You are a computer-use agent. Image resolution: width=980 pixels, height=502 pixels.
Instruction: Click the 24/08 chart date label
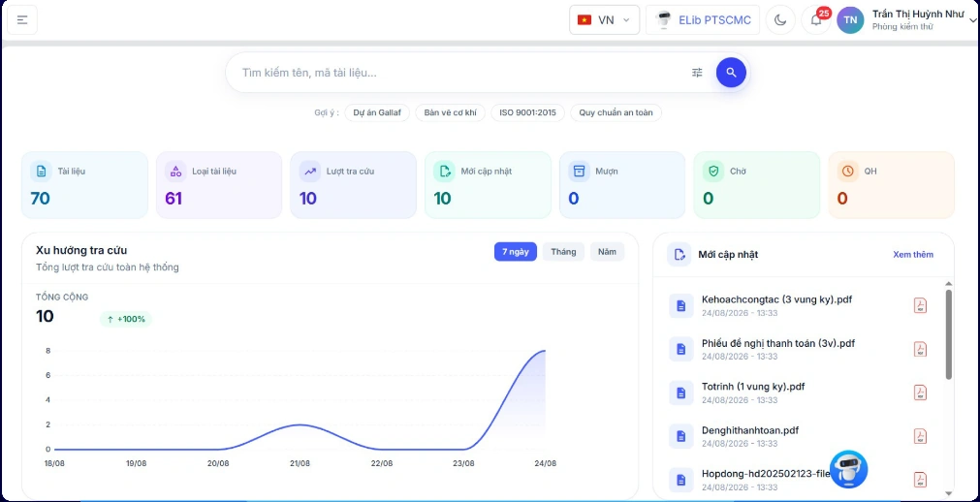click(545, 463)
